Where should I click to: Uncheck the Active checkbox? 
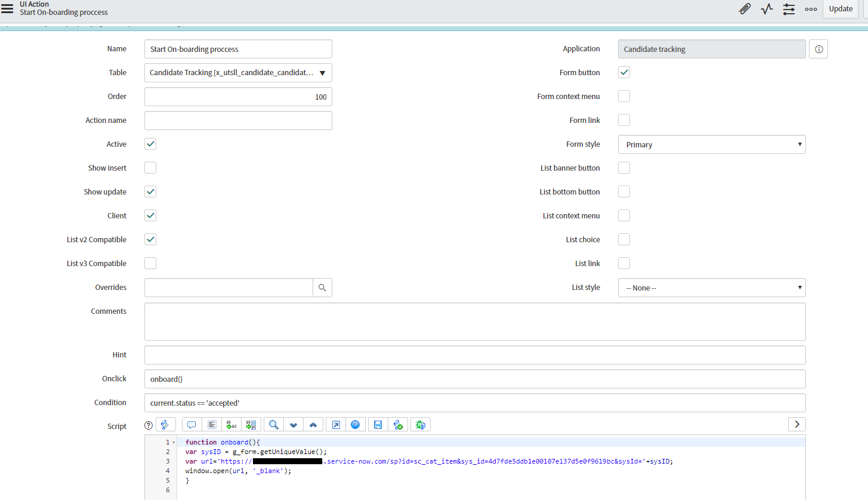(150, 144)
